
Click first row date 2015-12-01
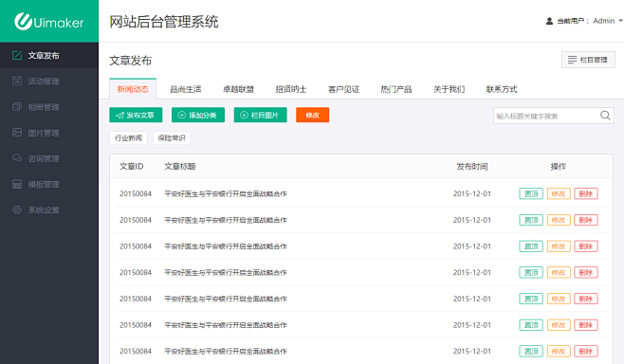[x=472, y=193]
